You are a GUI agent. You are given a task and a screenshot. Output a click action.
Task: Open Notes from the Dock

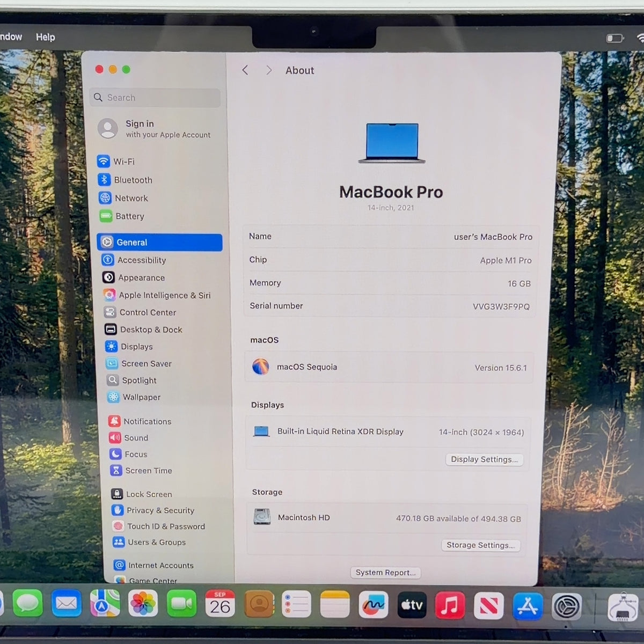(335, 605)
